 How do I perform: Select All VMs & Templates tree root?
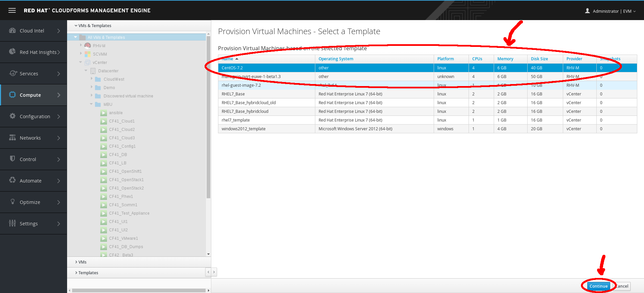coord(106,38)
